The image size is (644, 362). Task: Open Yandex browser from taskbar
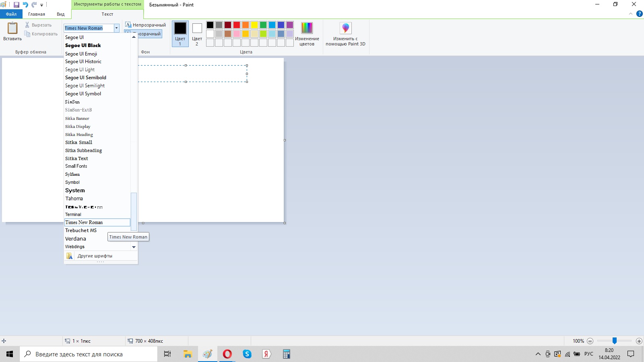(x=266, y=354)
